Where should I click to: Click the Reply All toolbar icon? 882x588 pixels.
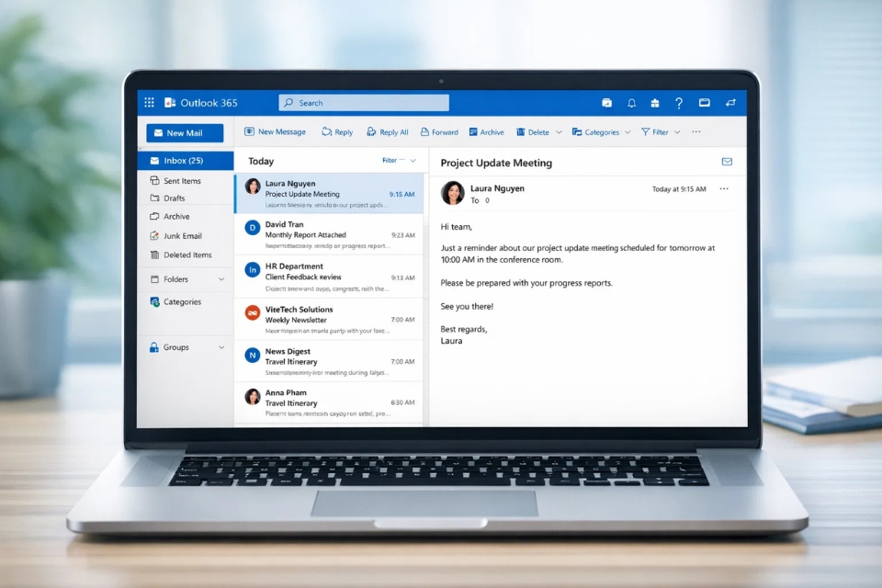(371, 132)
